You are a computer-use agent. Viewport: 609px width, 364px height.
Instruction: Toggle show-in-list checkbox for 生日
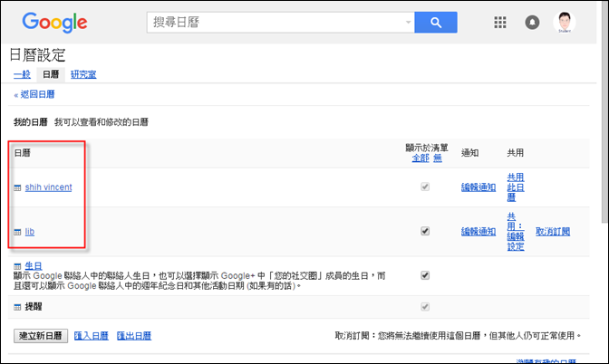tap(425, 275)
